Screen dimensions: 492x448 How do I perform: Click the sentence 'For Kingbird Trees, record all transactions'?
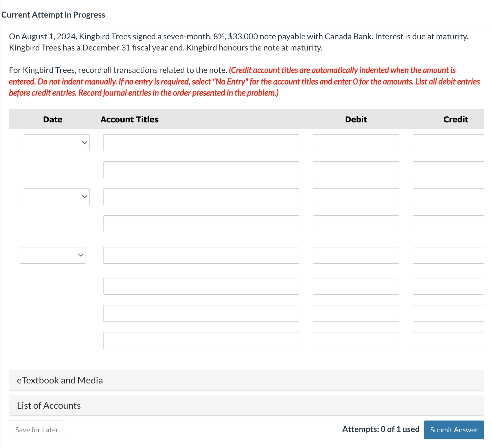pyautogui.click(x=118, y=70)
